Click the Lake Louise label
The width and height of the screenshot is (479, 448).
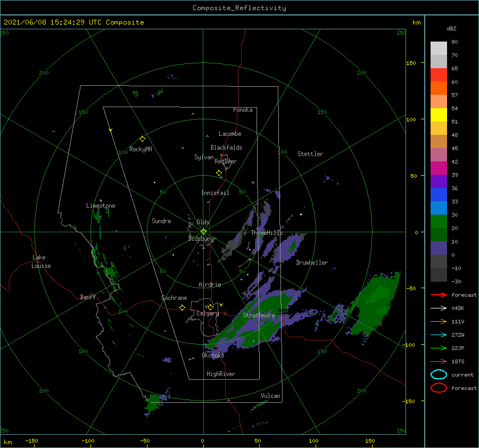pyautogui.click(x=42, y=262)
